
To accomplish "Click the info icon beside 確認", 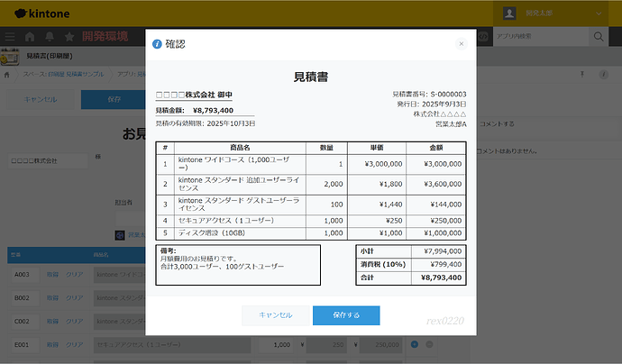I will 157,44.
